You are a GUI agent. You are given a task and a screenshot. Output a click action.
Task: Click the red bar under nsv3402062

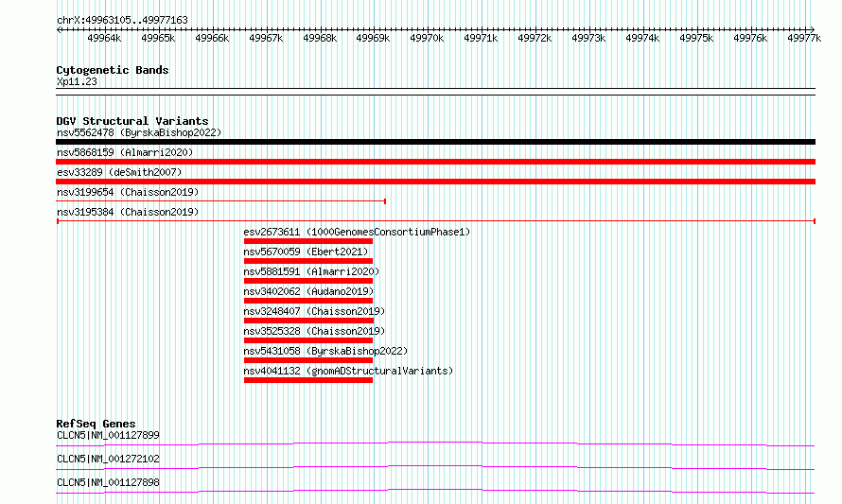click(308, 301)
